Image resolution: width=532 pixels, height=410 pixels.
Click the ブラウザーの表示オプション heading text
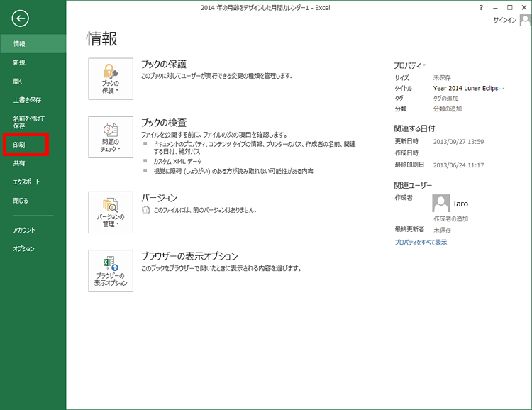189,256
